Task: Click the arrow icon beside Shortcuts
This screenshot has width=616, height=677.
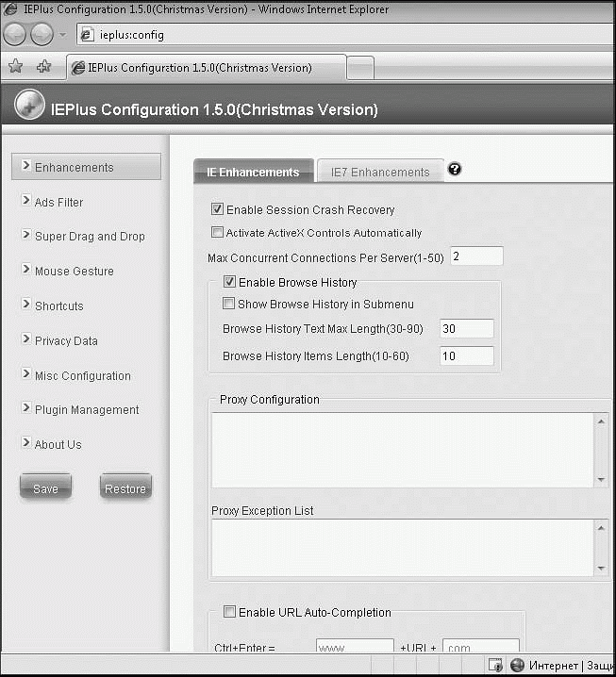Action: (x=25, y=304)
